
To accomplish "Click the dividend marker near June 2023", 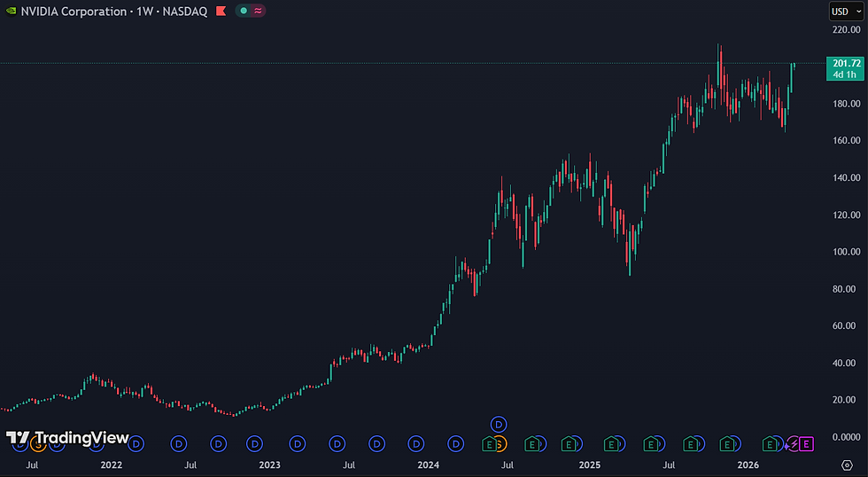I will tap(337, 444).
